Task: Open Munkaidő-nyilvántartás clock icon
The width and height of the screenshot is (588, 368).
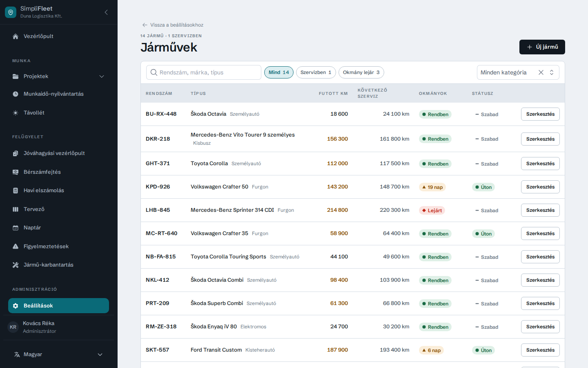Action: 16,94
